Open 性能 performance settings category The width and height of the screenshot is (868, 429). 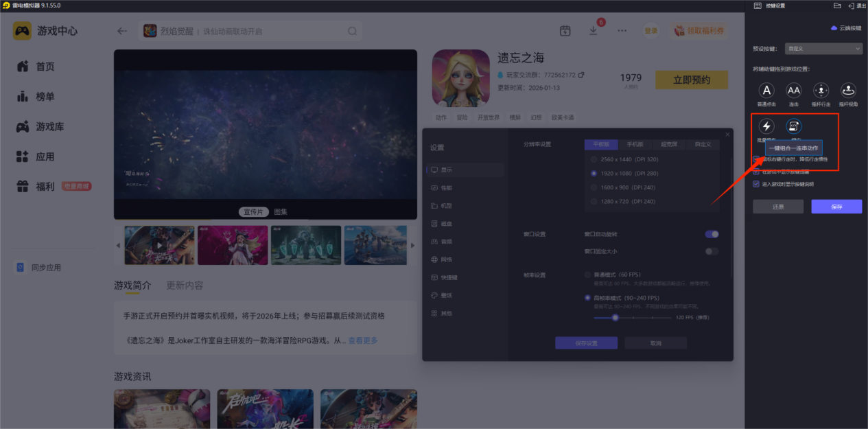click(x=441, y=187)
